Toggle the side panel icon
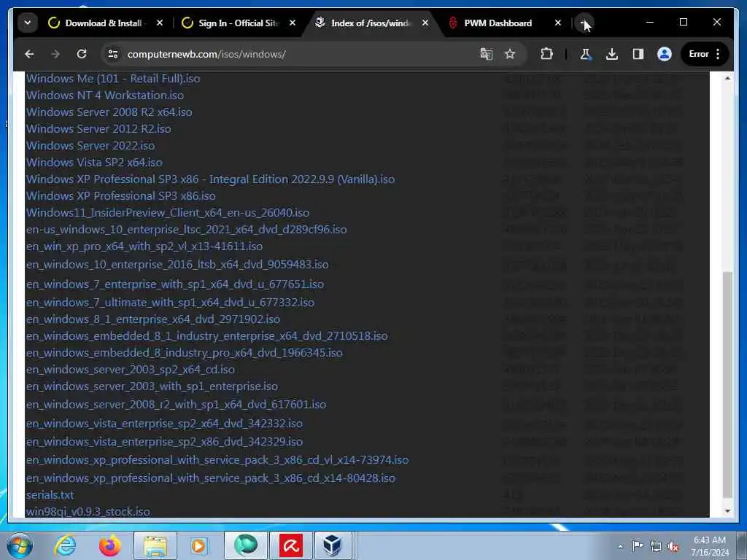Viewport: 747px width, 560px height. (638, 54)
